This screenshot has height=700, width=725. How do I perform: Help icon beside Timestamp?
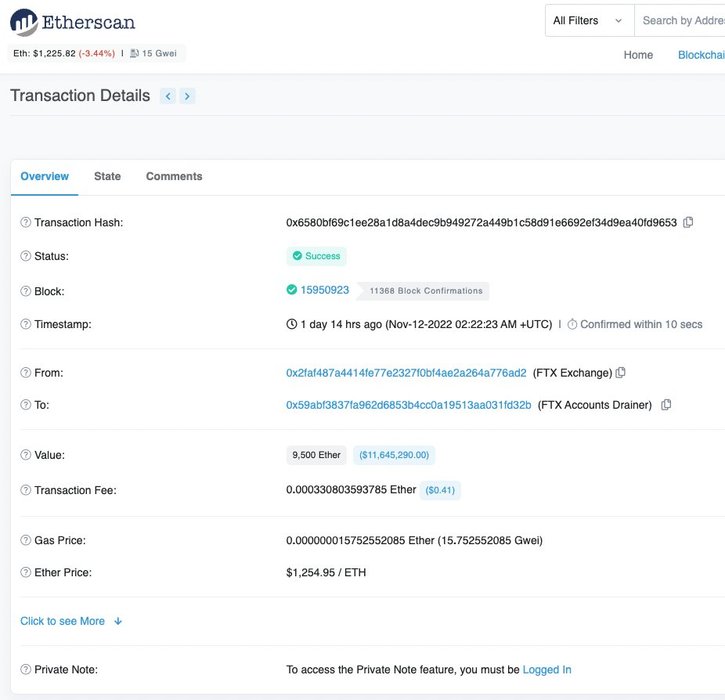pos(25,324)
